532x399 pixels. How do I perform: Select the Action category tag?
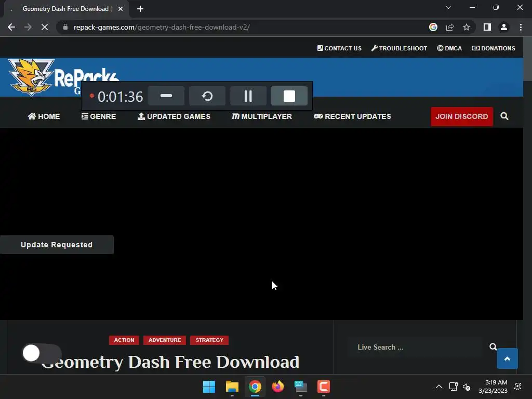(124, 340)
